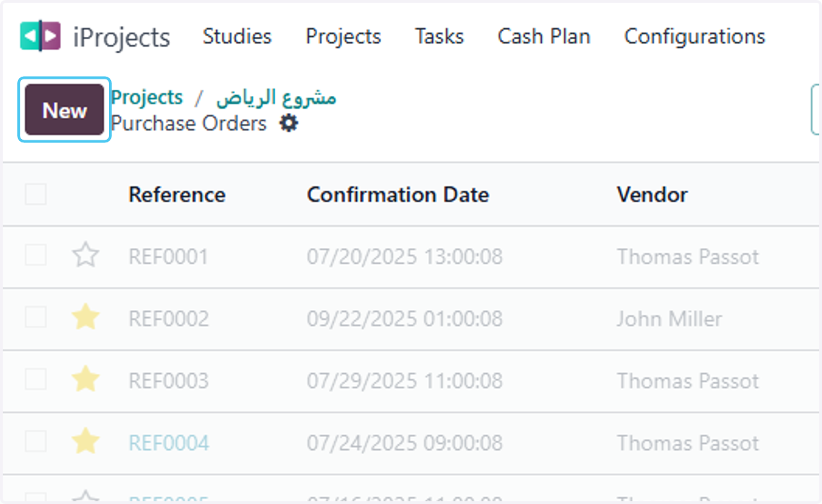Open the Tasks menu
Viewport: 822px width, 504px height.
tap(439, 36)
